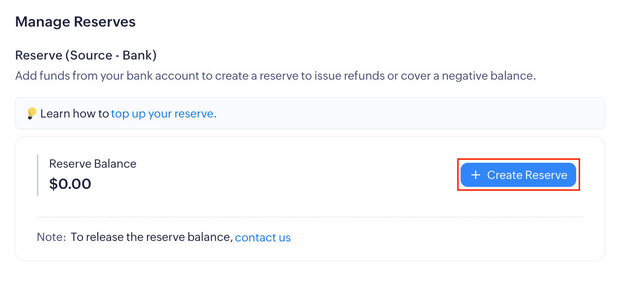Open the "top up your reserve" link
Viewport: 644px width, 296px height.
[x=163, y=114]
